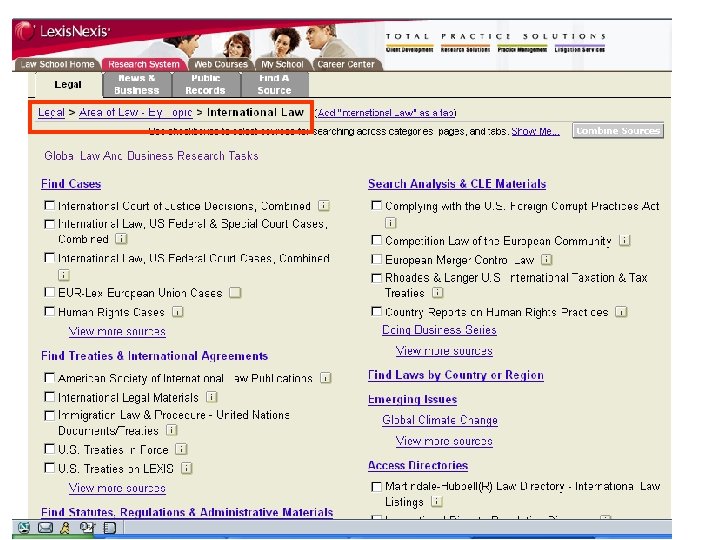720x540 pixels.
Task: Click the notepad icon in bottom bar
Action: click(109, 528)
